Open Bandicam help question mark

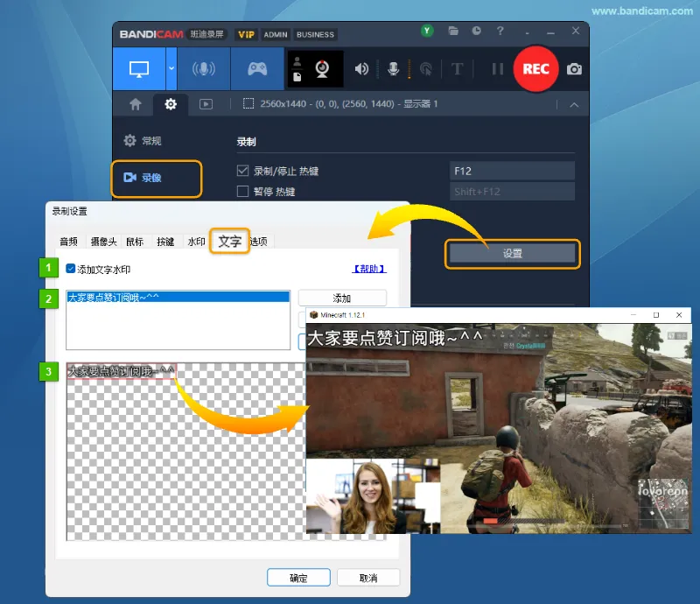500,31
